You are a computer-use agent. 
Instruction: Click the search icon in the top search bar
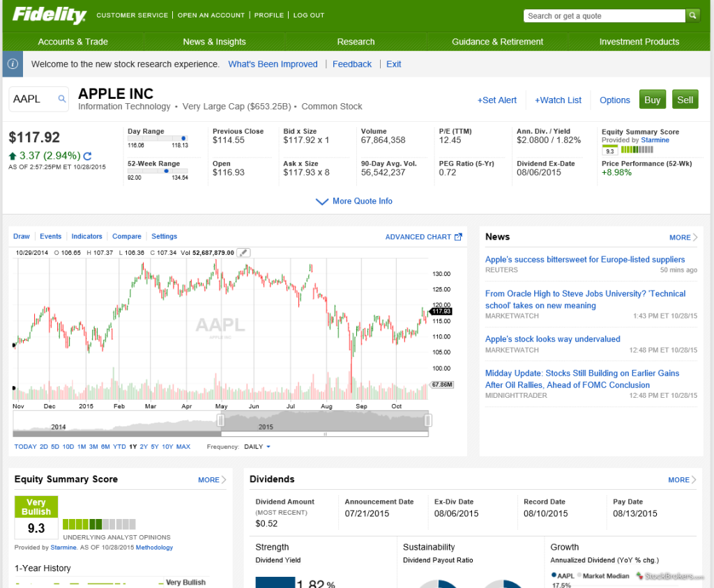tap(692, 15)
